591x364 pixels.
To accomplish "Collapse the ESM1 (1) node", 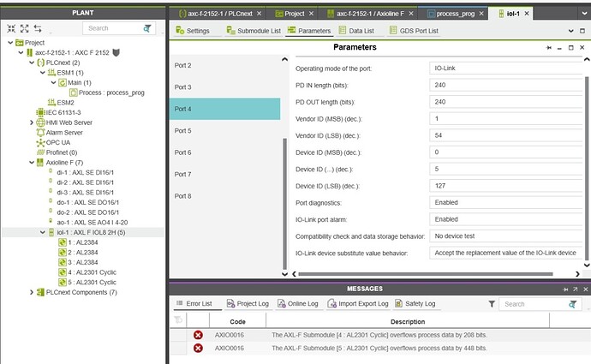I will point(43,72).
